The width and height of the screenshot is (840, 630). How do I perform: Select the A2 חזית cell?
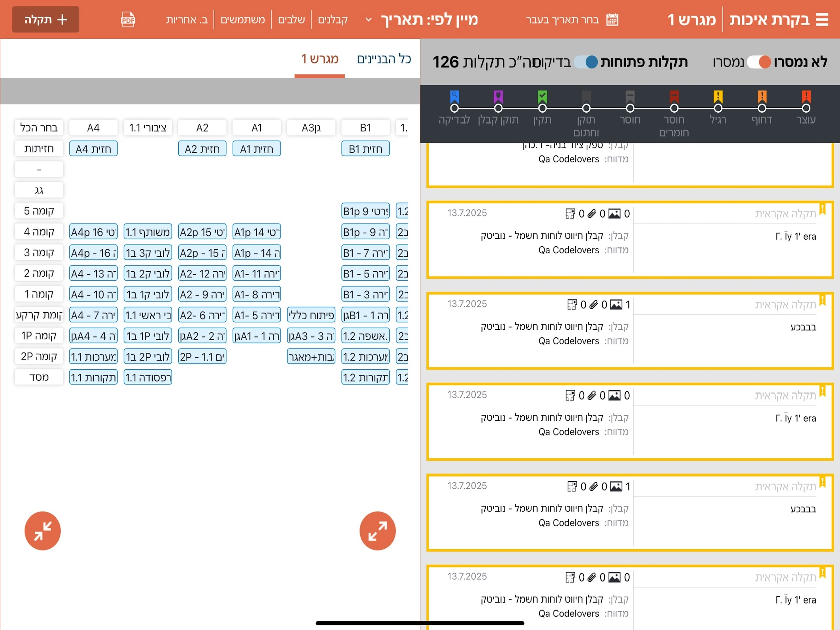pos(202,148)
